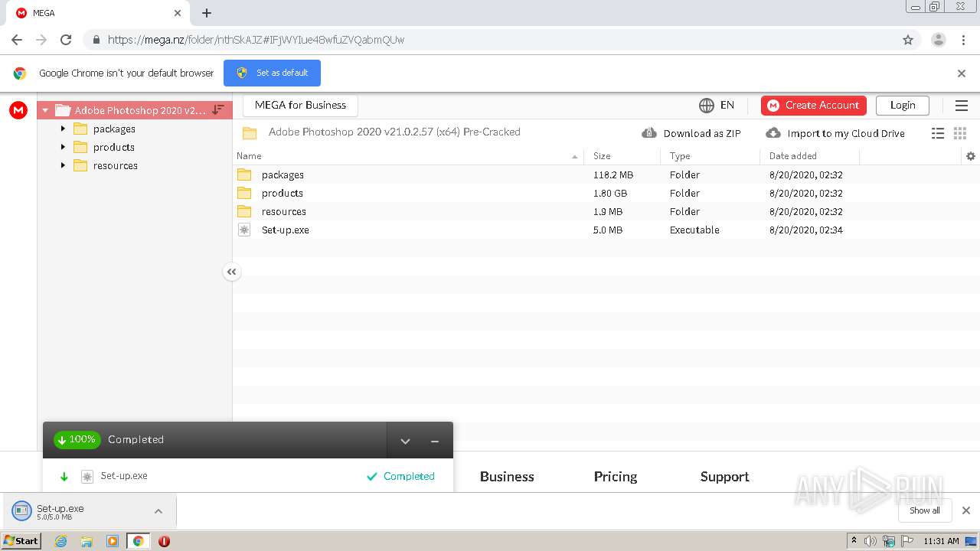
Task: Expand the products tree node
Action: pos(63,147)
